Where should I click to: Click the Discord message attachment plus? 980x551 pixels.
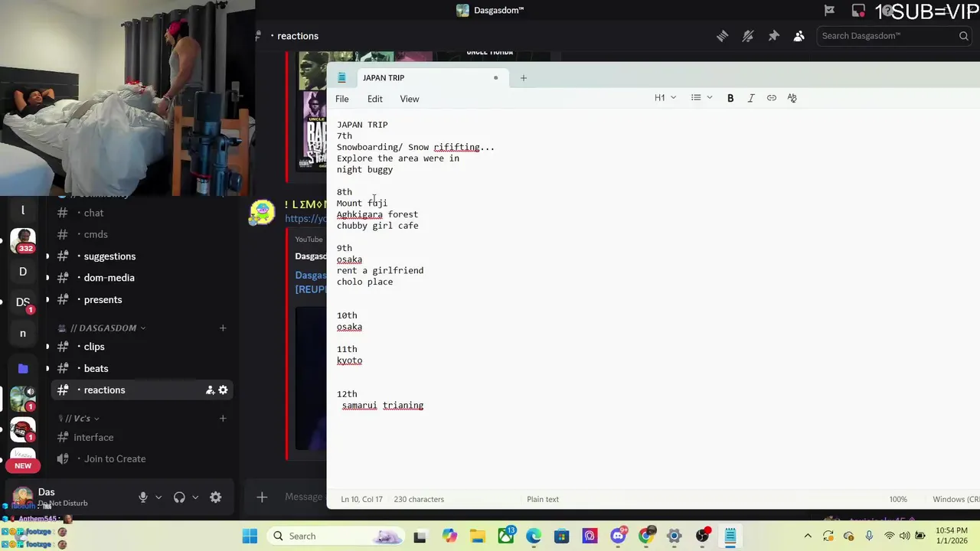[x=262, y=497]
